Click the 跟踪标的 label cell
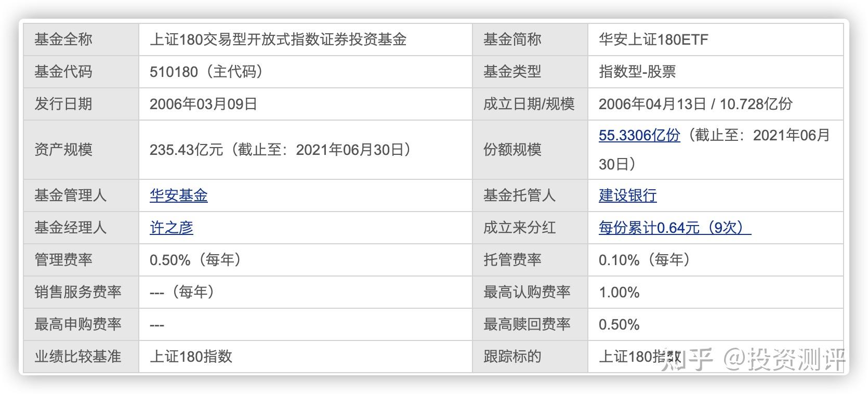This screenshot has width=868, height=394. point(512,357)
